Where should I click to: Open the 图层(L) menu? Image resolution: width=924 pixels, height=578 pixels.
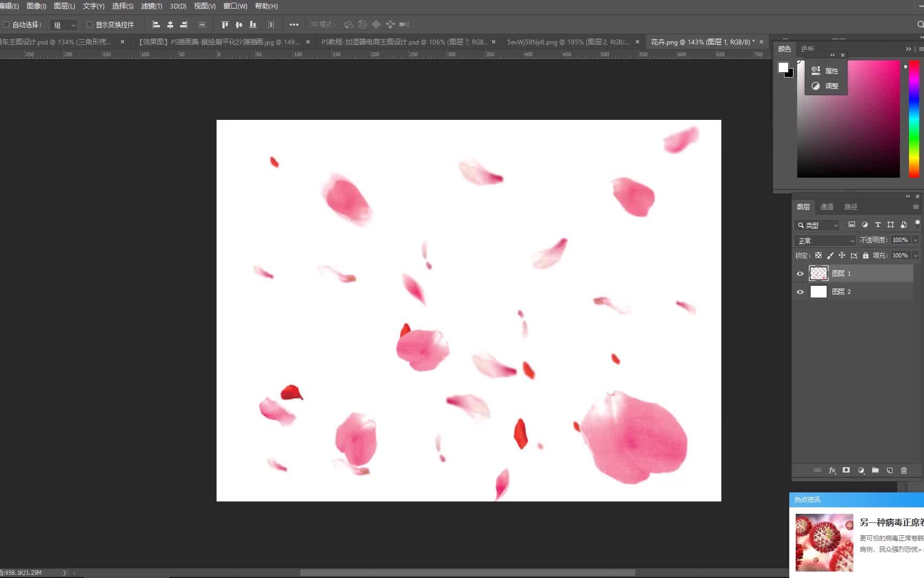tap(64, 6)
